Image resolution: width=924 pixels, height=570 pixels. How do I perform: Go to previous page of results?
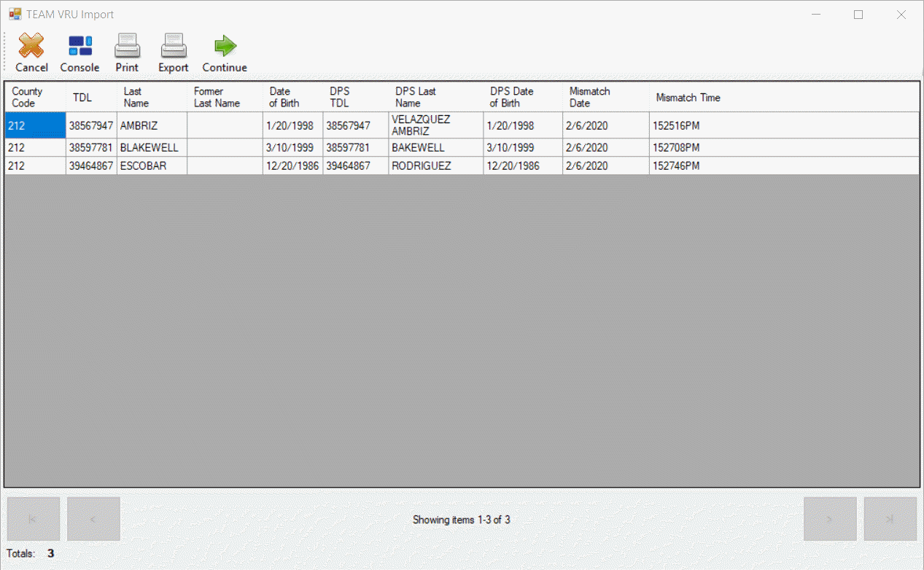[x=93, y=519]
